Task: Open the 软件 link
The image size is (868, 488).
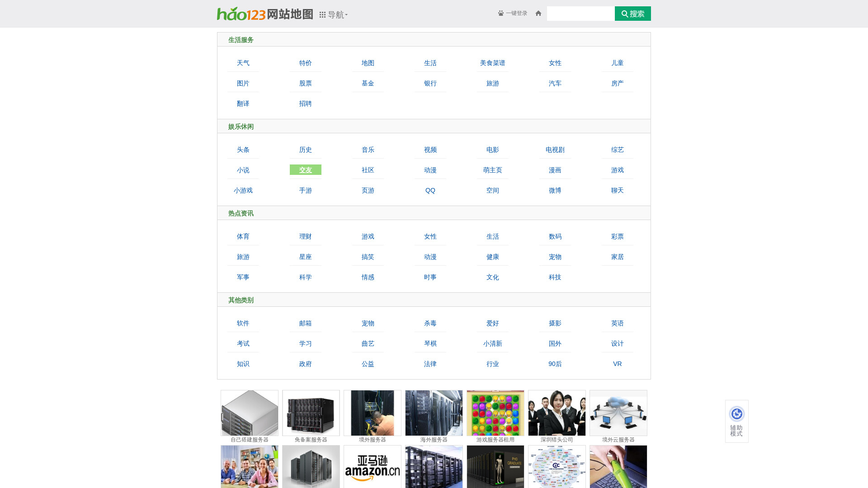Action: click(x=243, y=323)
